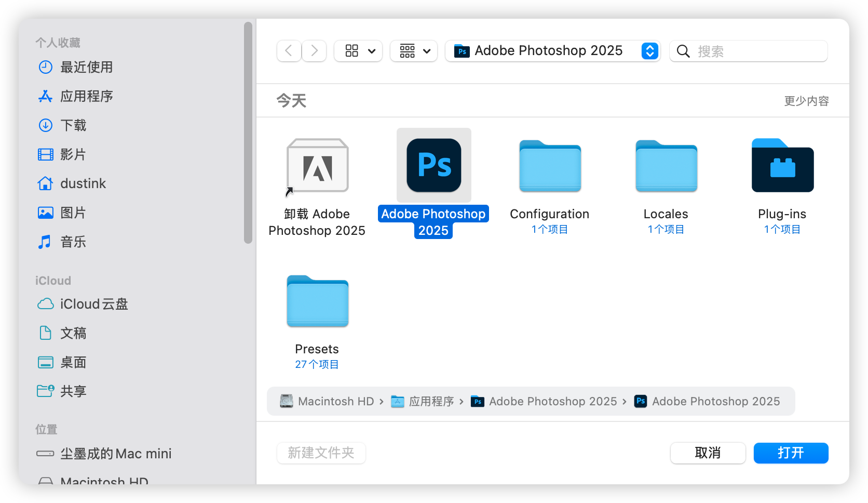Click the Plug-ins "1个项目" item count

[782, 230]
